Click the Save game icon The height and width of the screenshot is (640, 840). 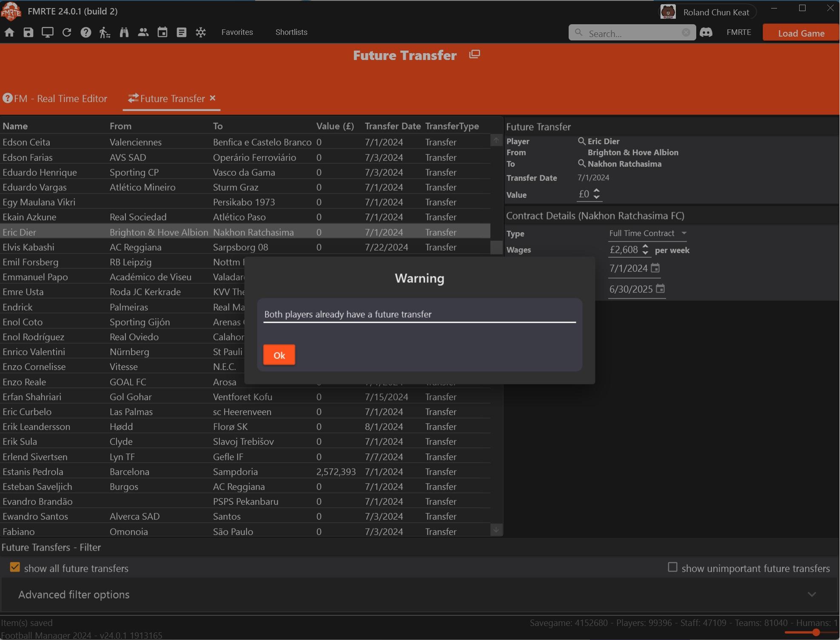[28, 32]
